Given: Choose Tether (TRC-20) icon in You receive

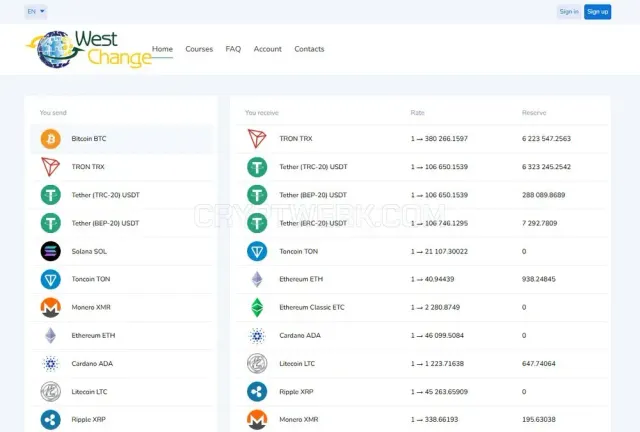Looking at the screenshot, I should point(257,167).
